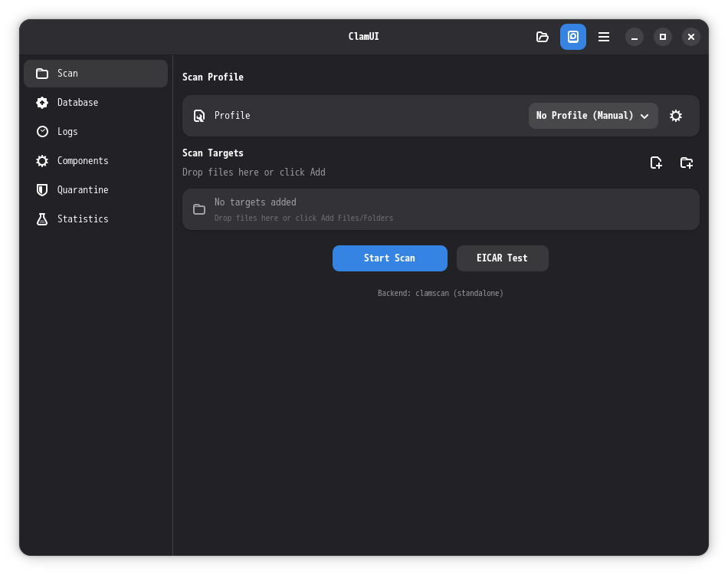Open the manage profiles gear icon
The width and height of the screenshot is (728, 575).
[676, 116]
